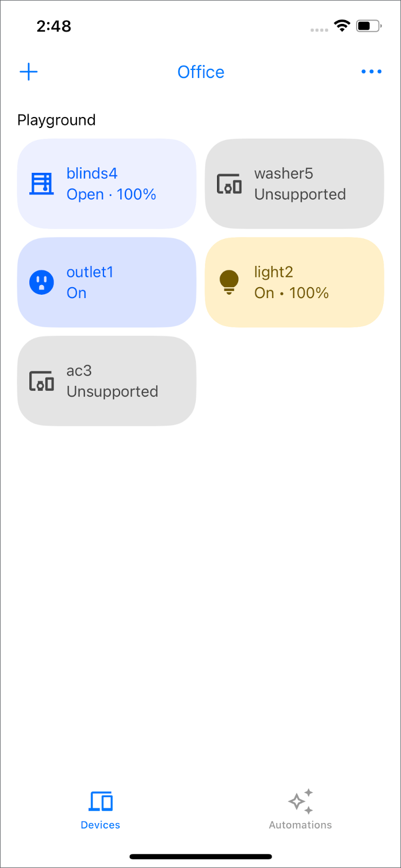401x868 pixels.
Task: Tap the Automations sparkle icon
Action: coord(300,801)
